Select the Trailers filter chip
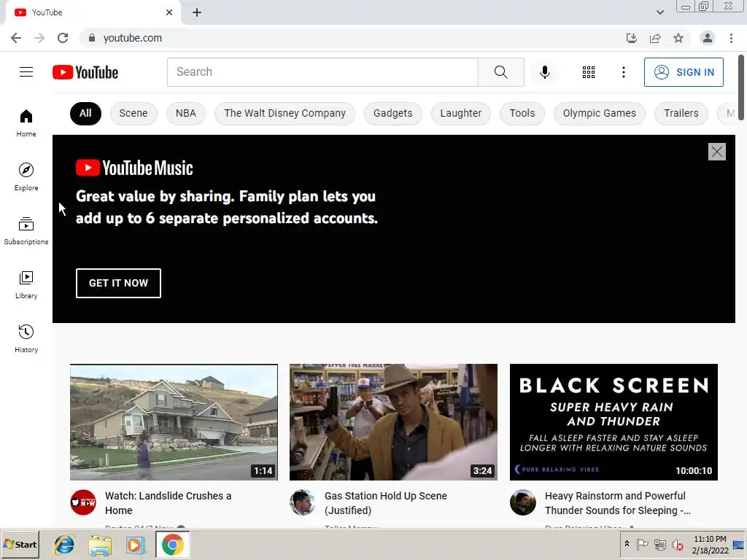Screen dimensions: 747x560 [x=681, y=113]
